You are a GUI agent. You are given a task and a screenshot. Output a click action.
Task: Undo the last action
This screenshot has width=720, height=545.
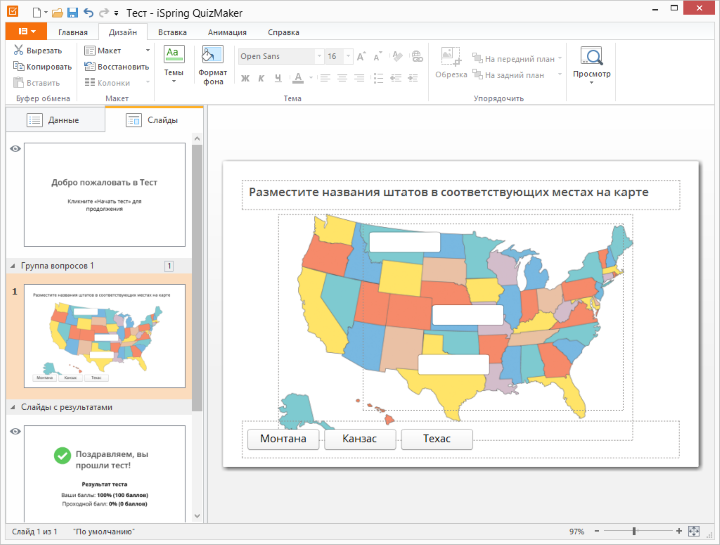[88, 13]
